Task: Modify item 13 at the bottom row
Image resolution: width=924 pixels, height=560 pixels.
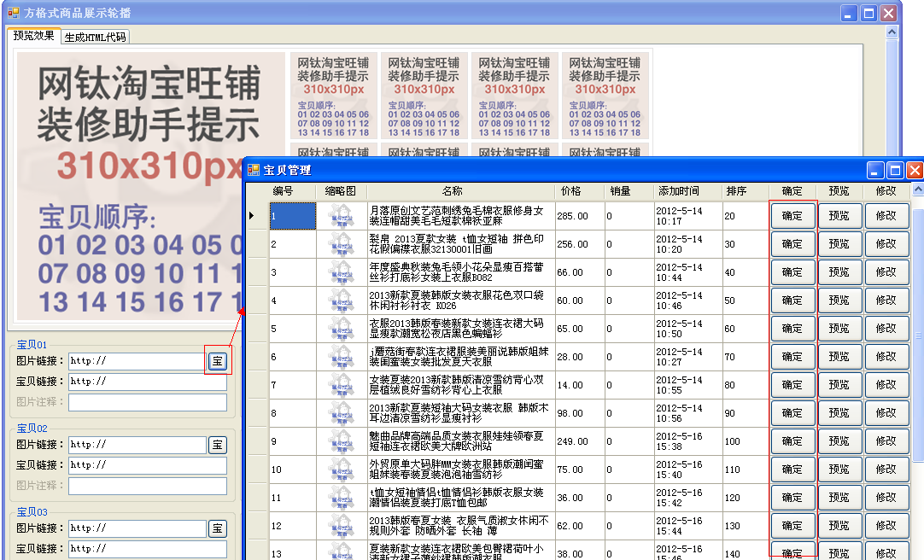Action: coord(886,553)
